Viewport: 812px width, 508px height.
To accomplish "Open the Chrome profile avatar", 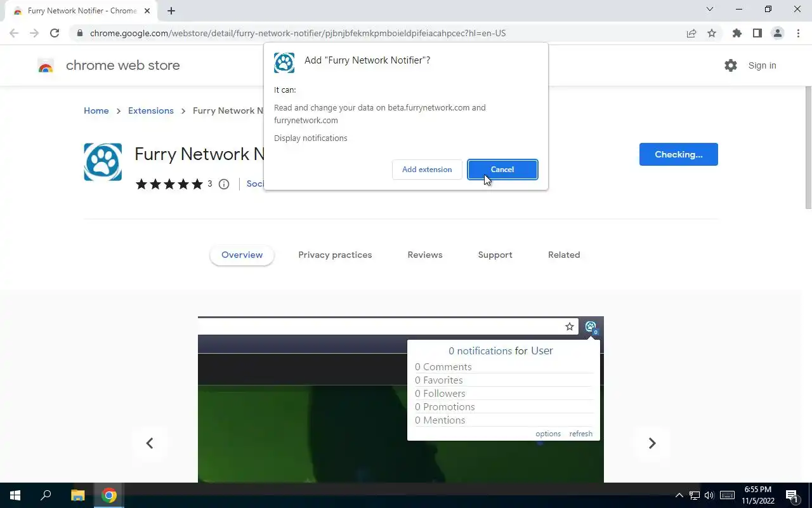I will [778, 33].
